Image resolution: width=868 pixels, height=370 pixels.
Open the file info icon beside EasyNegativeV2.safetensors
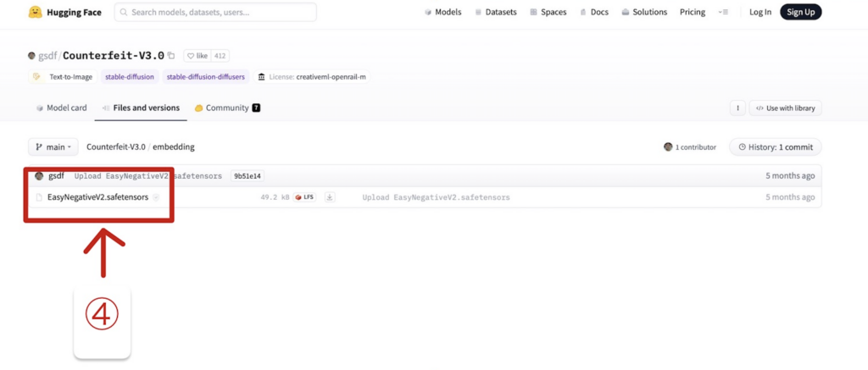pos(156,197)
